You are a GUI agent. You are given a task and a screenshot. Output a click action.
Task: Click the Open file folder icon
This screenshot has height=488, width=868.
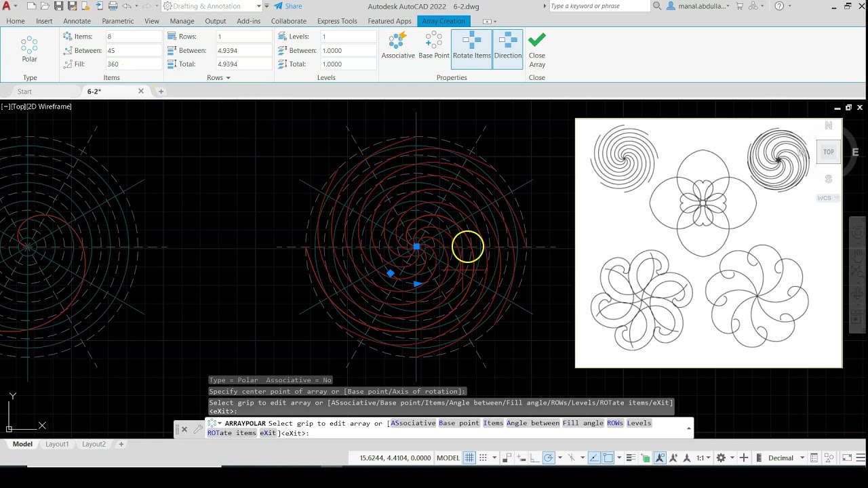pyautogui.click(x=45, y=6)
